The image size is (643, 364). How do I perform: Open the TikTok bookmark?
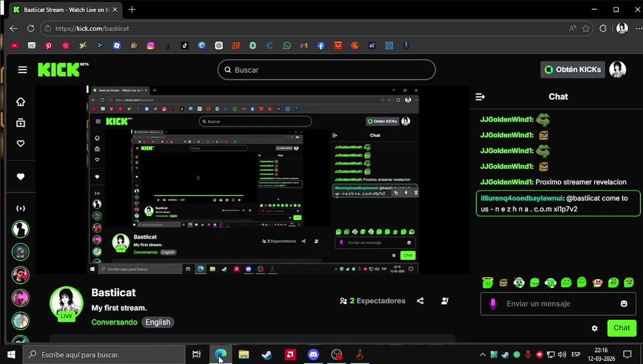tap(185, 45)
